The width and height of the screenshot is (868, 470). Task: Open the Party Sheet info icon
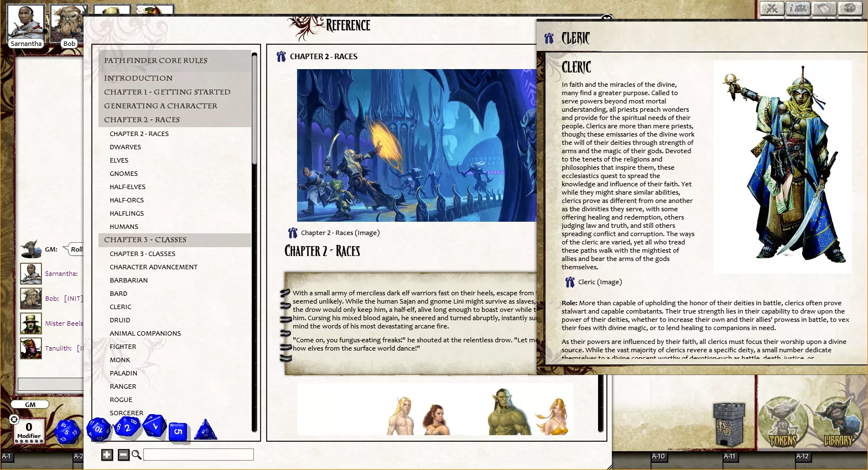click(798, 8)
